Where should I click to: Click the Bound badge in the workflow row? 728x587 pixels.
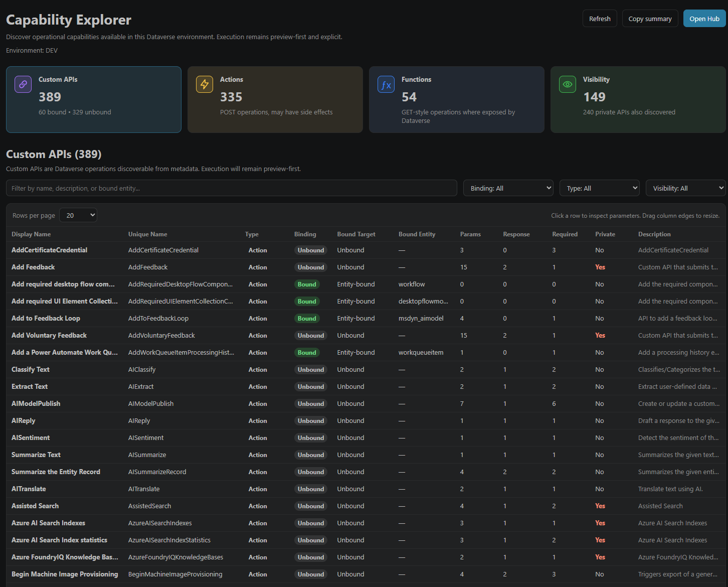[307, 284]
